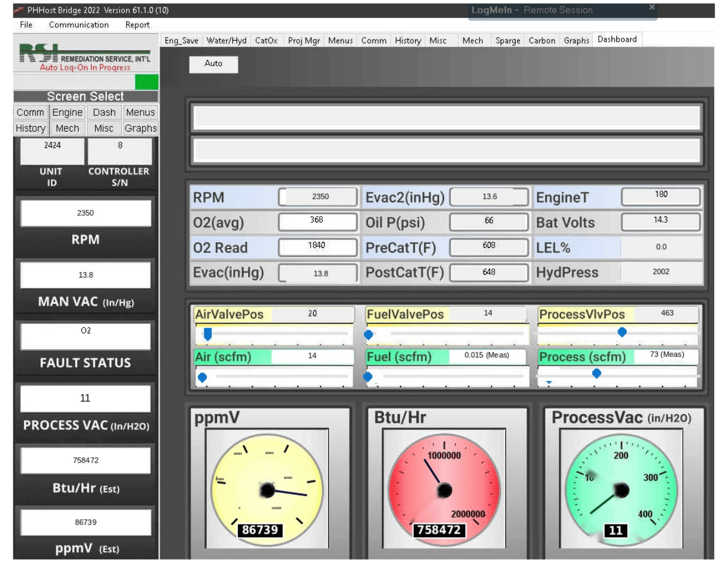Click the ProcessVlvPos slider handle

coord(622,332)
